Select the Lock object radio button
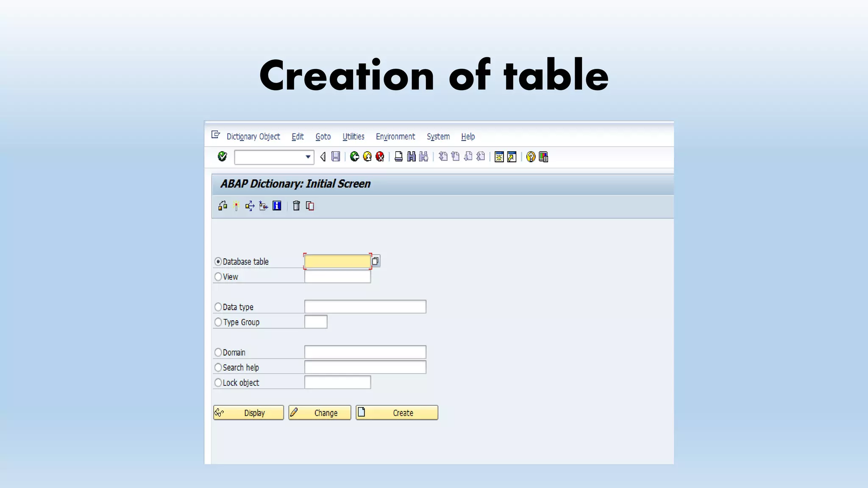This screenshot has height=488, width=868. point(218,383)
